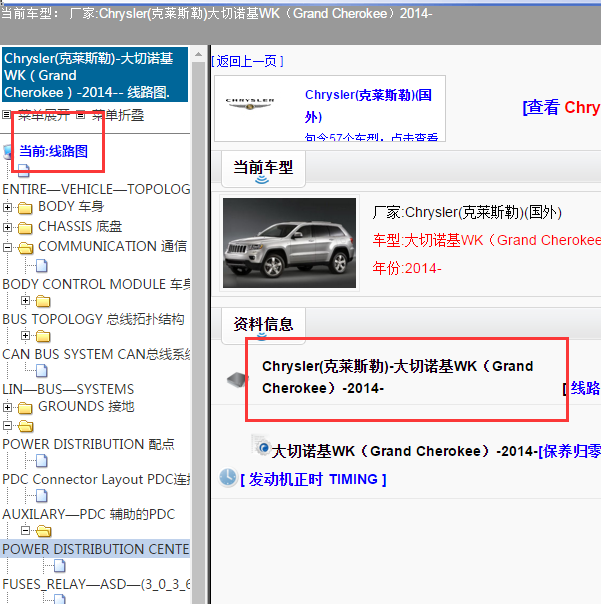Click folder icon above CAN BUS SYSTEM
Viewport: 601px width, 604px height.
pyautogui.click(x=43, y=336)
